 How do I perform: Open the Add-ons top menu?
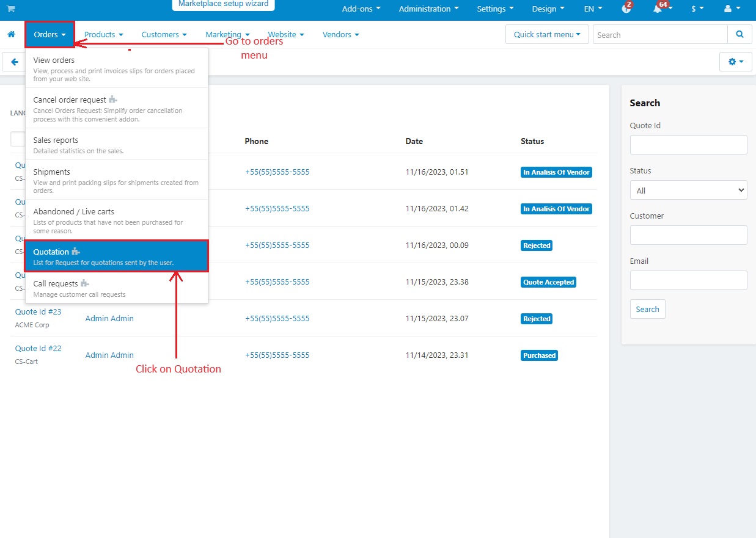click(361, 9)
